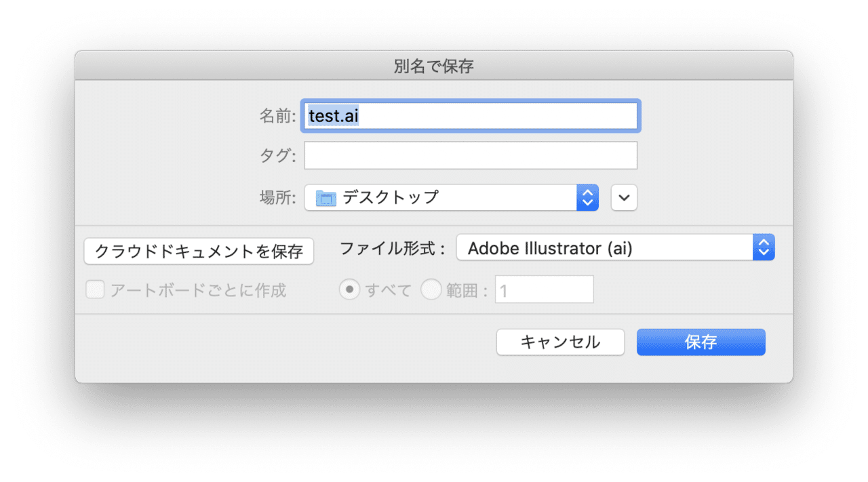
Task: Click the text Adobe Illustrator (ai)
Action: click(549, 247)
